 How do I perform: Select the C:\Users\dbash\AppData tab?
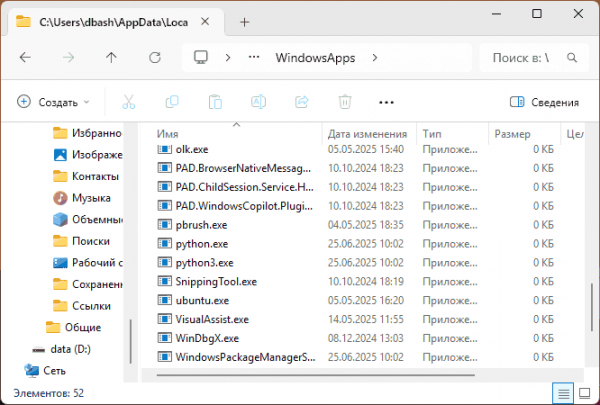(x=114, y=22)
